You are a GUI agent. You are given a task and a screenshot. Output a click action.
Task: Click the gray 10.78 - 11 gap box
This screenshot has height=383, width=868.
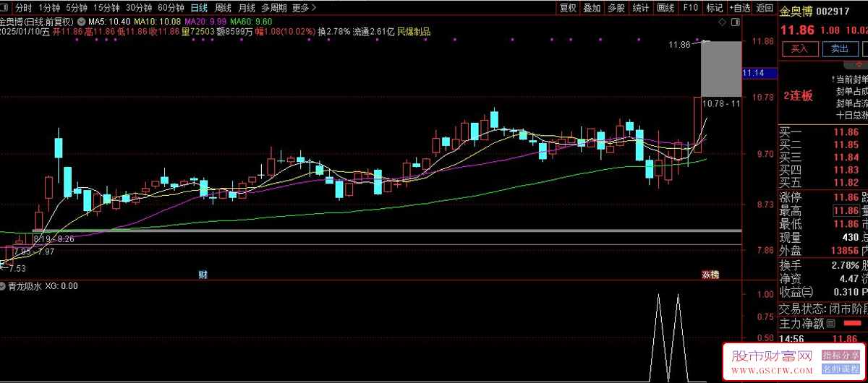(721, 69)
